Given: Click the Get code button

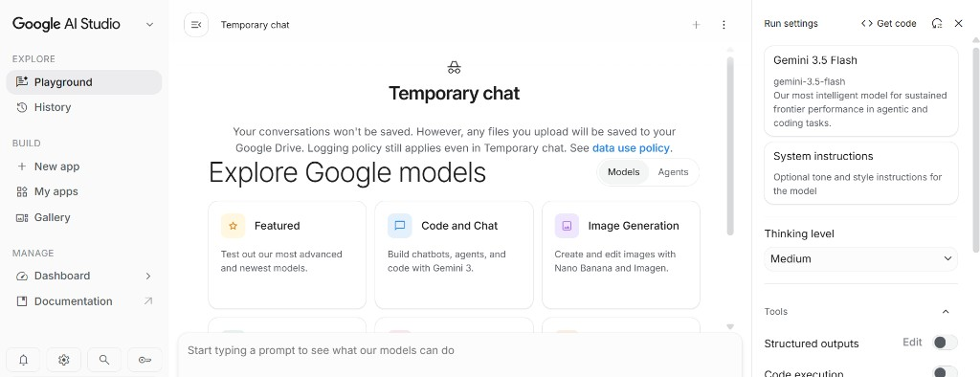Looking at the screenshot, I should (x=888, y=23).
